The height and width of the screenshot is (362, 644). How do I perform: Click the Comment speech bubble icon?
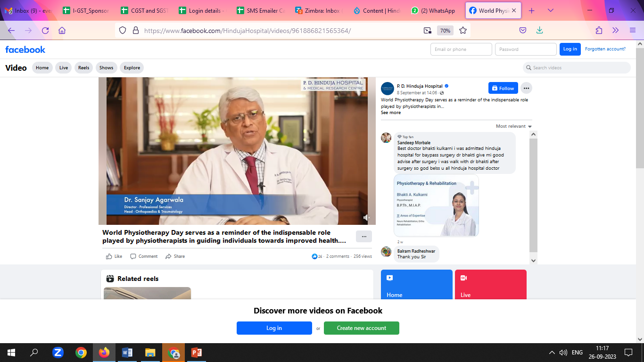[x=133, y=256]
